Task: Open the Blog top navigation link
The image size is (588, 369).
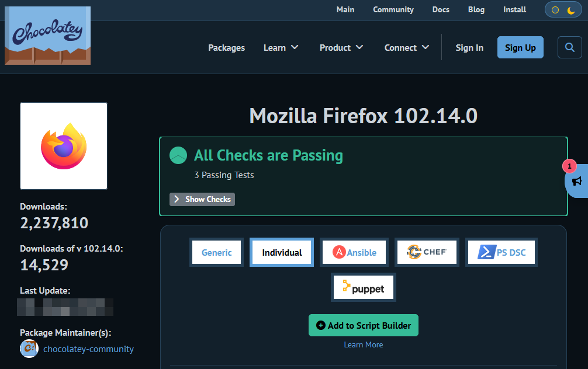Action: click(476, 10)
